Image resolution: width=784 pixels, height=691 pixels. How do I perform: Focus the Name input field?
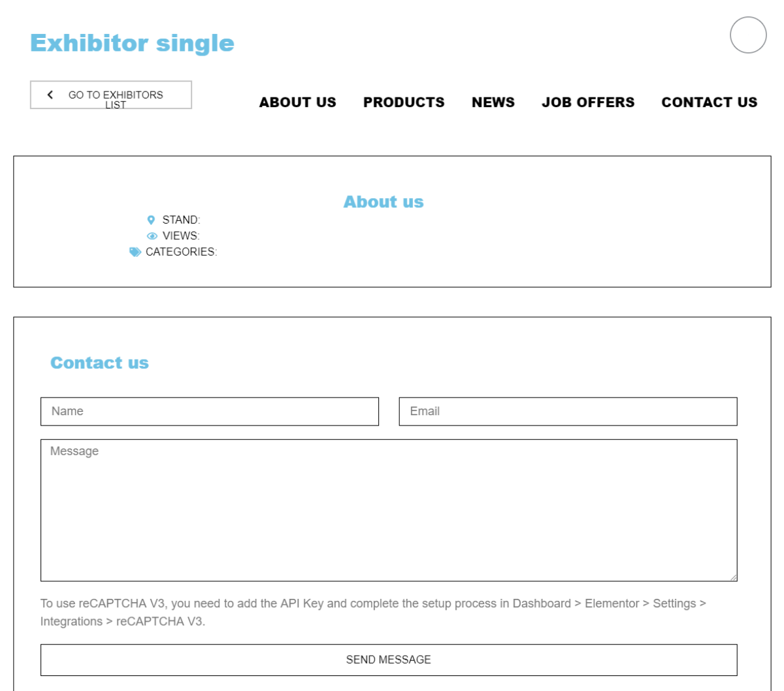tap(210, 412)
